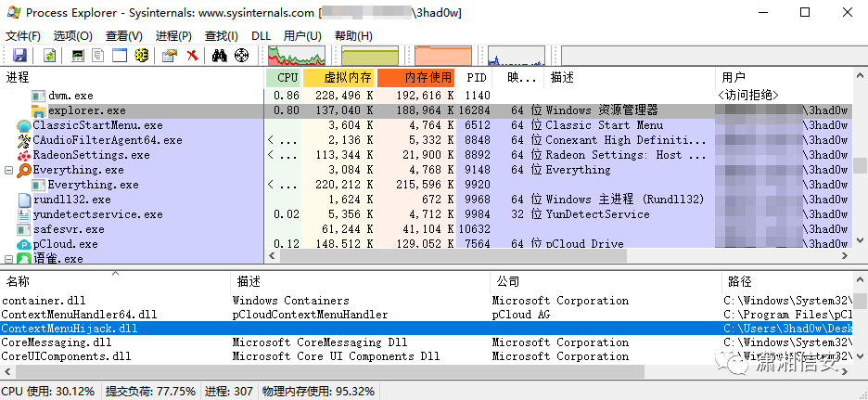
Task: Click the Save floppy disk toolbar icon
Action: point(19,56)
